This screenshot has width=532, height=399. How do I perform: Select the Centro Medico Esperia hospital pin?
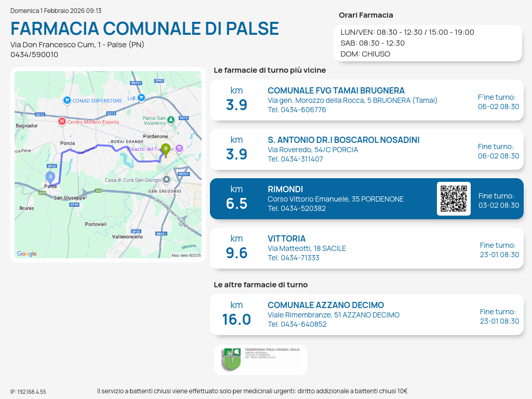[62, 122]
